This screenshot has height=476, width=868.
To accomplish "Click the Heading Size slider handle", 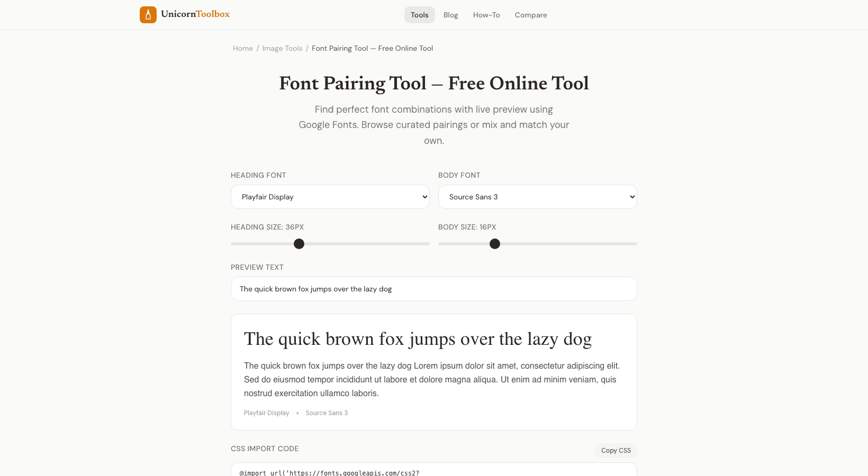I will click(x=299, y=244).
